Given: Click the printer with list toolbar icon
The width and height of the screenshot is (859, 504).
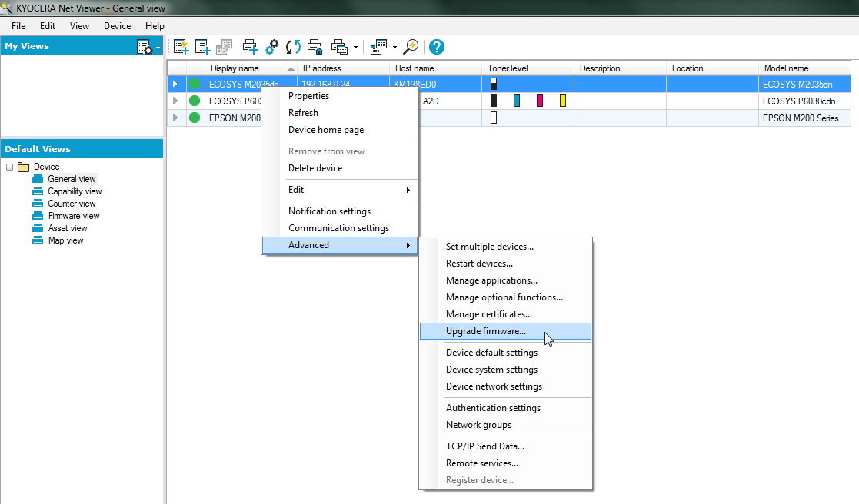Looking at the screenshot, I should tap(340, 47).
